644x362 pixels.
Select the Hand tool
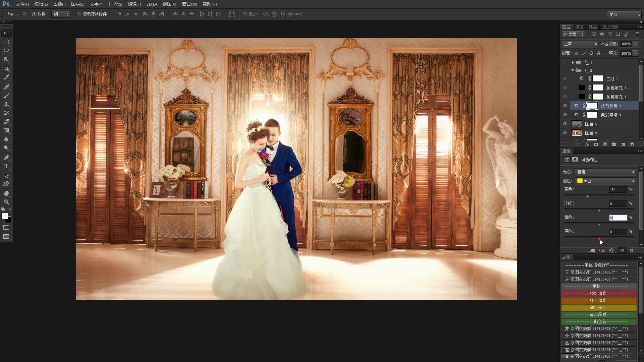click(x=6, y=193)
